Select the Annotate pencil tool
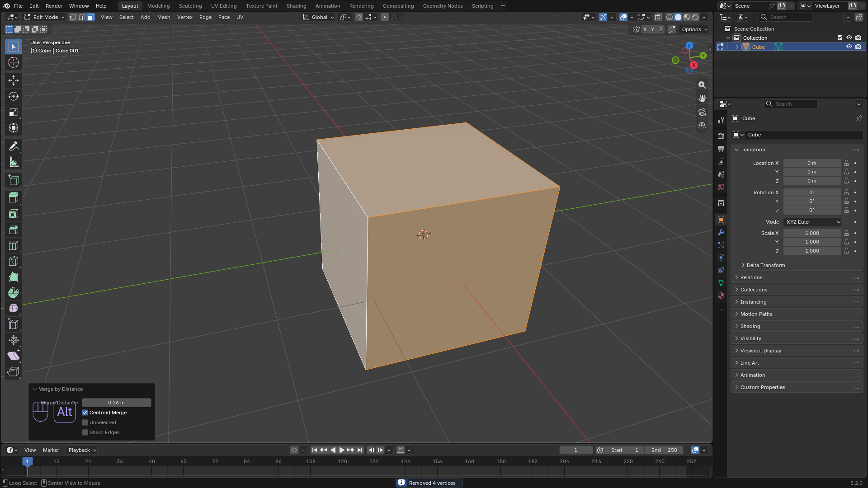Screen dimensions: 868x488 (x=14, y=146)
